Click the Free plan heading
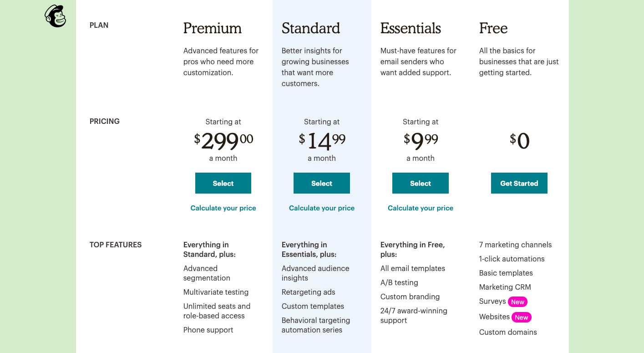The image size is (644, 353). coord(493,28)
